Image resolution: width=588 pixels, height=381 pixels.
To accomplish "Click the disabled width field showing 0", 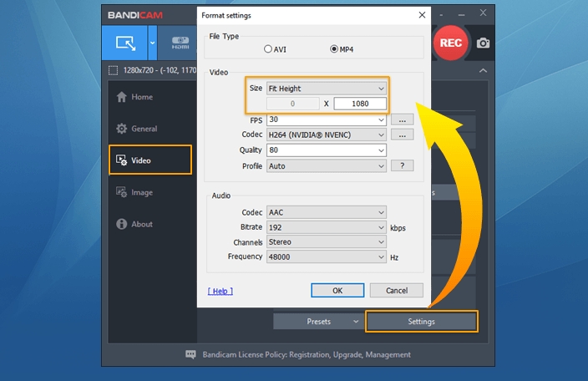I will pos(292,104).
